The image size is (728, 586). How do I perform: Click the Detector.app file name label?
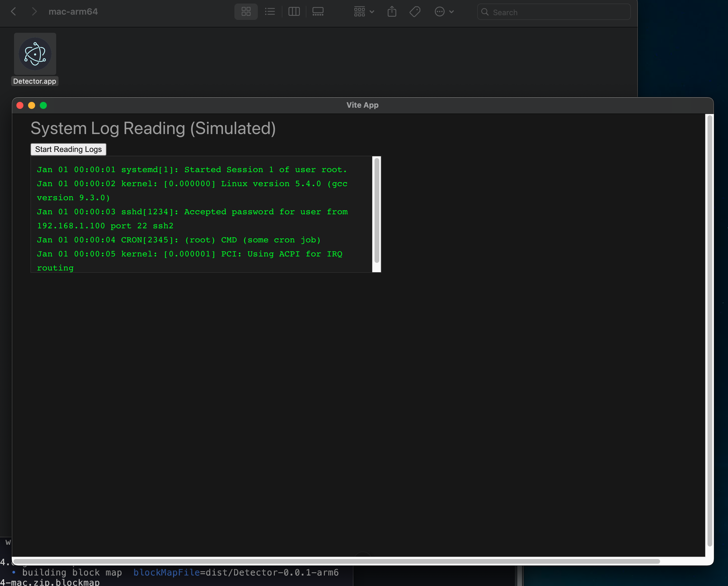[35, 81]
